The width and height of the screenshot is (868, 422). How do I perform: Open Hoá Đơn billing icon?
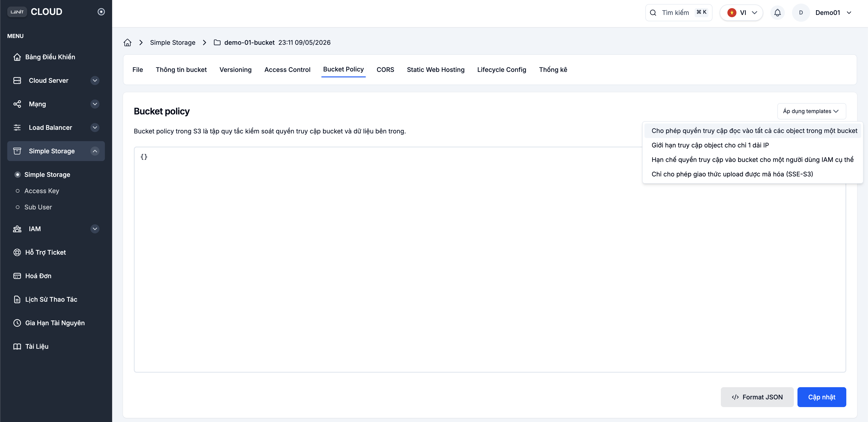(17, 276)
